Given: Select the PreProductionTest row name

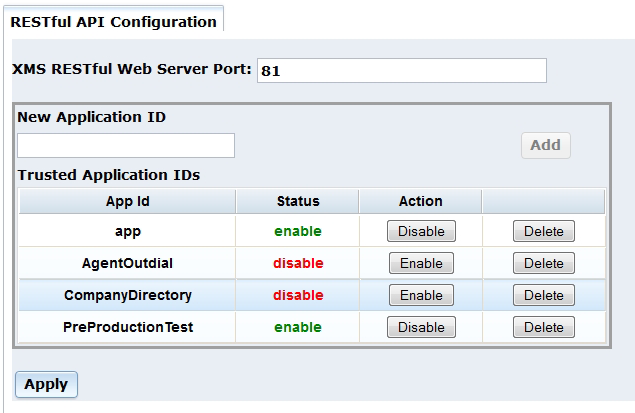Looking at the screenshot, I should 127,327.
